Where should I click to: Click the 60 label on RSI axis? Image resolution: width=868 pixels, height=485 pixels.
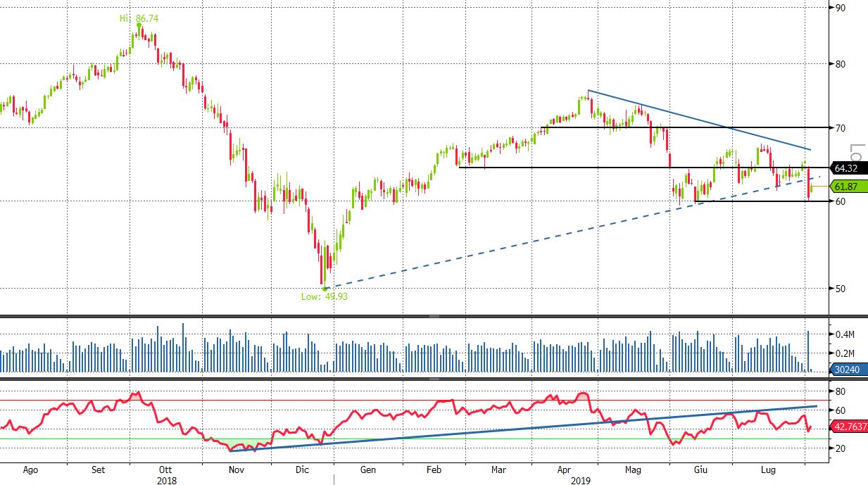tap(841, 410)
